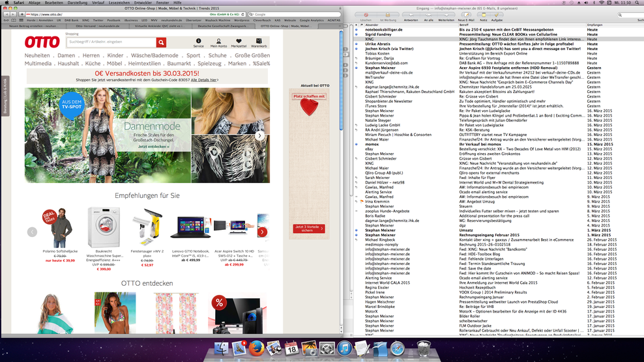Click An alle reply-all icon
This screenshot has height=362, width=644.
[x=428, y=15]
